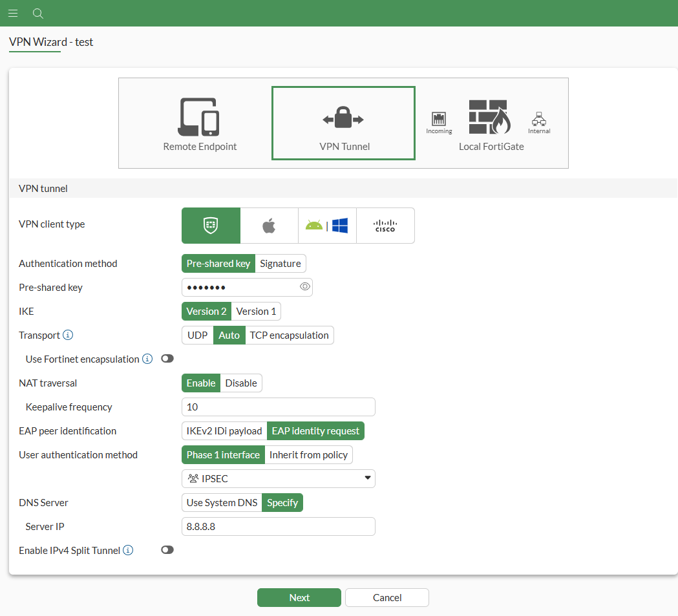
Task: Open the hamburger navigation menu
Action: 13,13
